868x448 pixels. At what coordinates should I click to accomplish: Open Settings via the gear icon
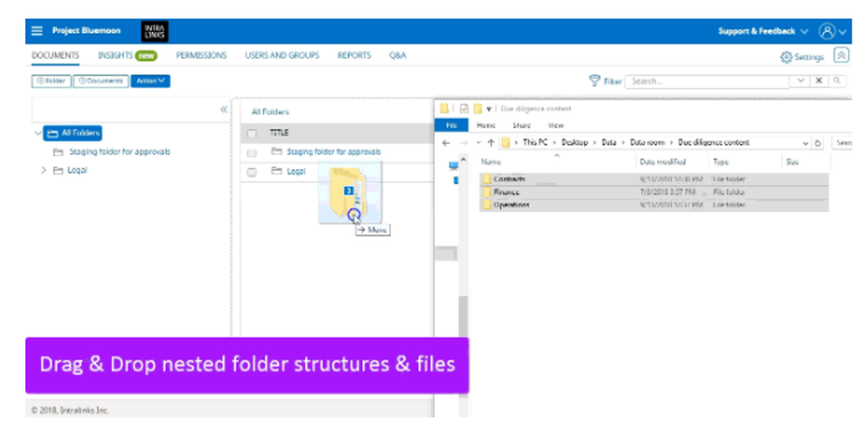tap(786, 57)
